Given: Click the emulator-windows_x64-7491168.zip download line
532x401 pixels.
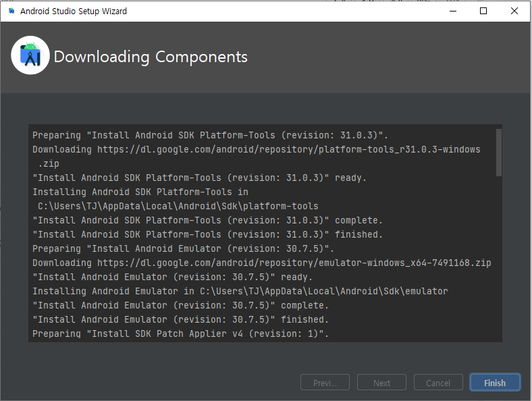Looking at the screenshot, I should 261,263.
